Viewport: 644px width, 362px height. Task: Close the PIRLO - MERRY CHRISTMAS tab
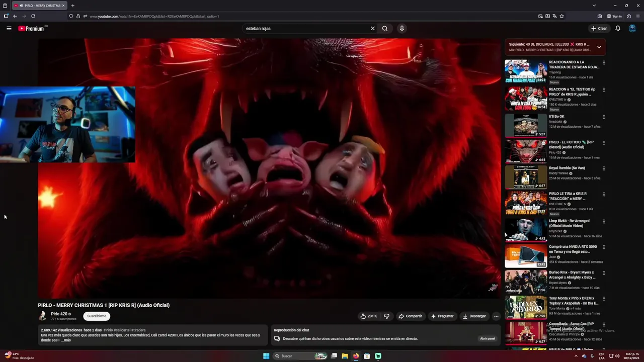63,6
